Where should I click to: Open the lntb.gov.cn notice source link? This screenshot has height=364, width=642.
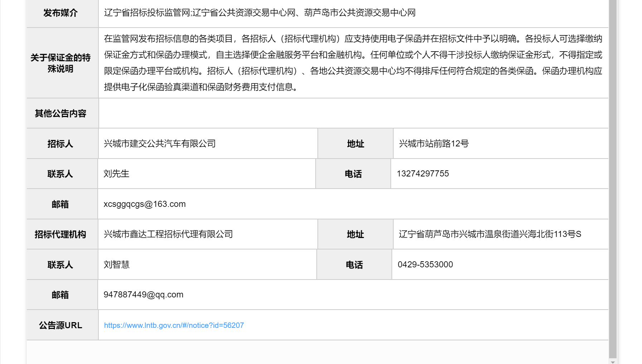[x=174, y=325]
